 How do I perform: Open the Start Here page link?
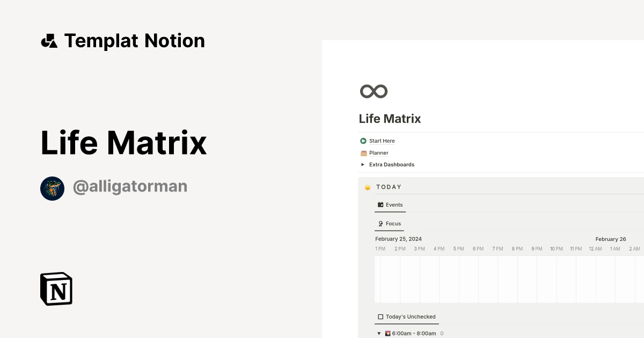(x=381, y=141)
